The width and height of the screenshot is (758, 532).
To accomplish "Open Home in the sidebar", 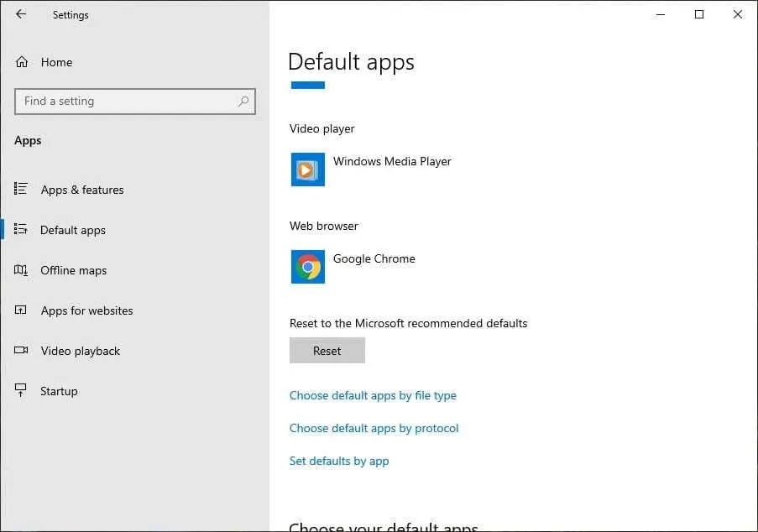I will point(56,62).
